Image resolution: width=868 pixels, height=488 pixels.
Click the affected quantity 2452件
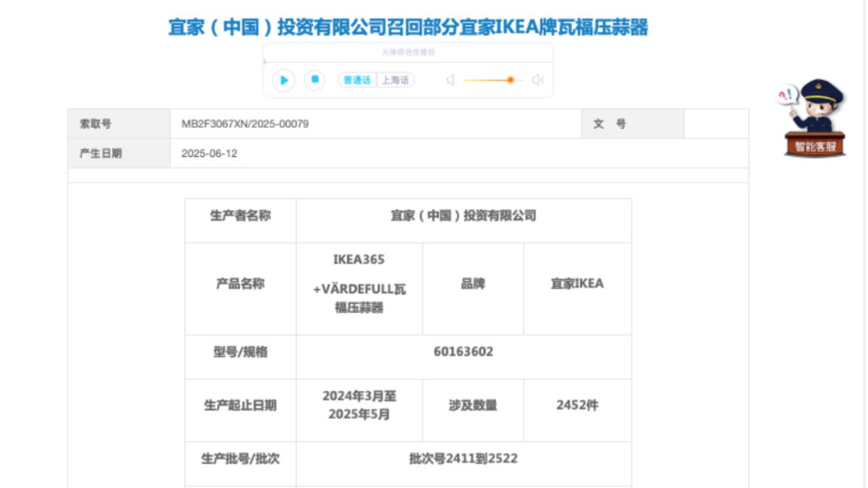point(576,406)
